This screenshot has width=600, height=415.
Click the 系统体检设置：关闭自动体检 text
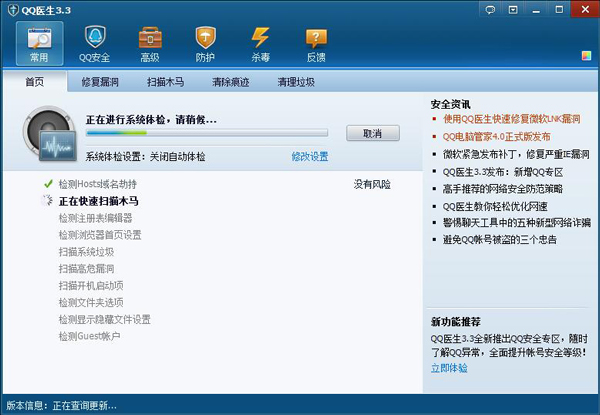coord(145,156)
